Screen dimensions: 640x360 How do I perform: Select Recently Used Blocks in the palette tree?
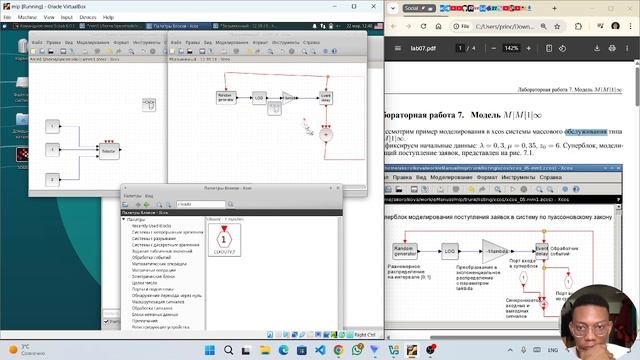coord(151,226)
